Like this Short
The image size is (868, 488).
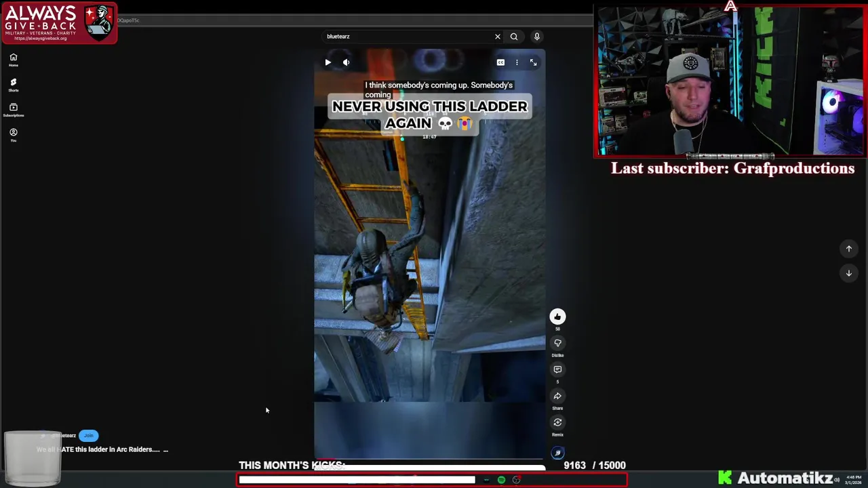coord(557,317)
